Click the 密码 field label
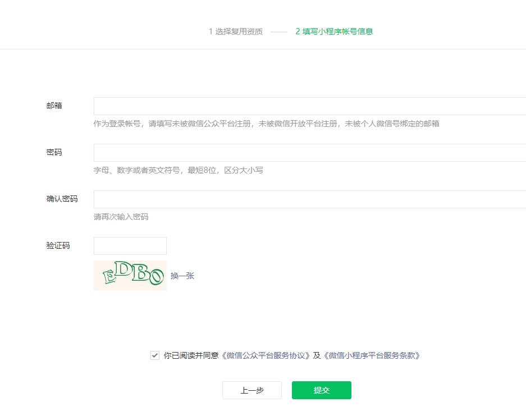The image size is (526, 420). tap(54, 152)
